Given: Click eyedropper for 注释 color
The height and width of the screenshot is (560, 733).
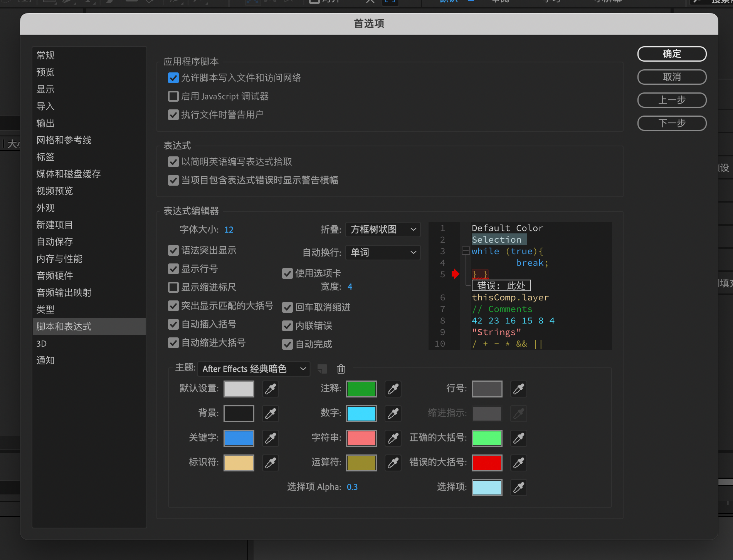Looking at the screenshot, I should 393,389.
